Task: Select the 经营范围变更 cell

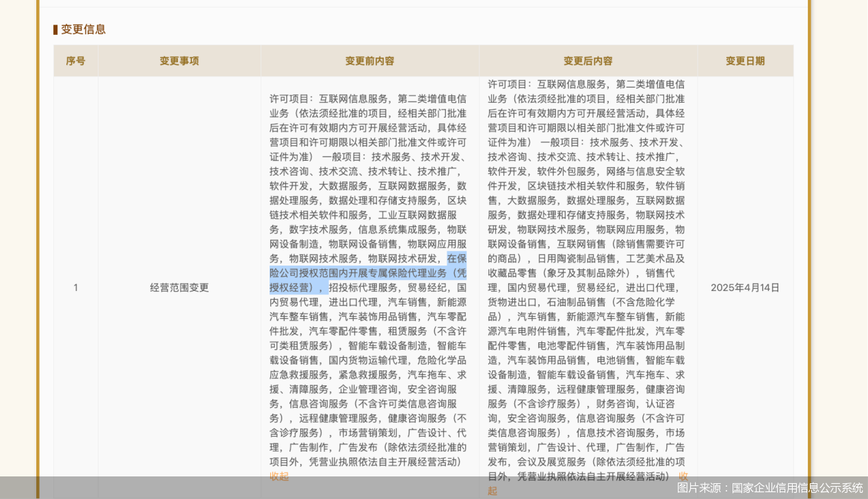Action: pyautogui.click(x=179, y=287)
